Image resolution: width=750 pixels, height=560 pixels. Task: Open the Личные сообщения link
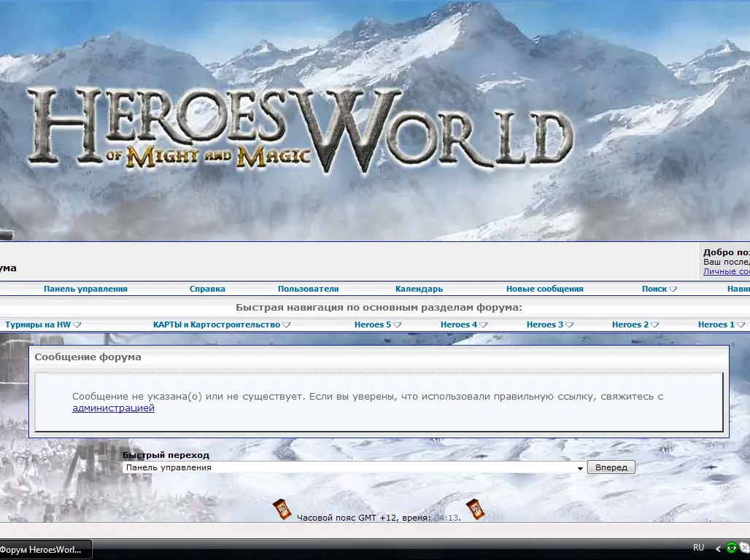click(726, 271)
